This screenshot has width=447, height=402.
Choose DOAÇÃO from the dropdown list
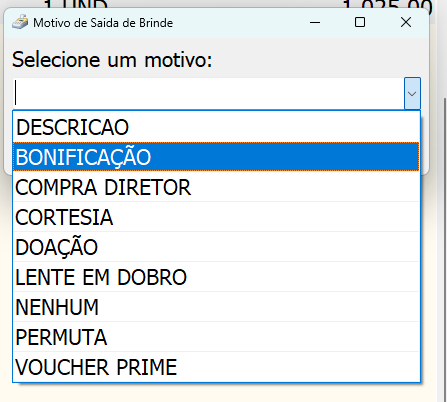[x=216, y=247]
